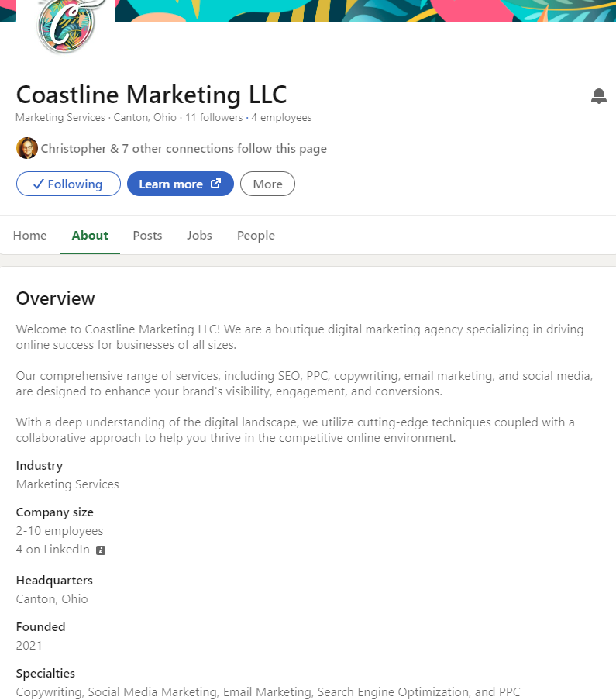This screenshot has width=616, height=700.
Task: Click the Coastline Marketing LLC heading
Action: tap(151, 95)
